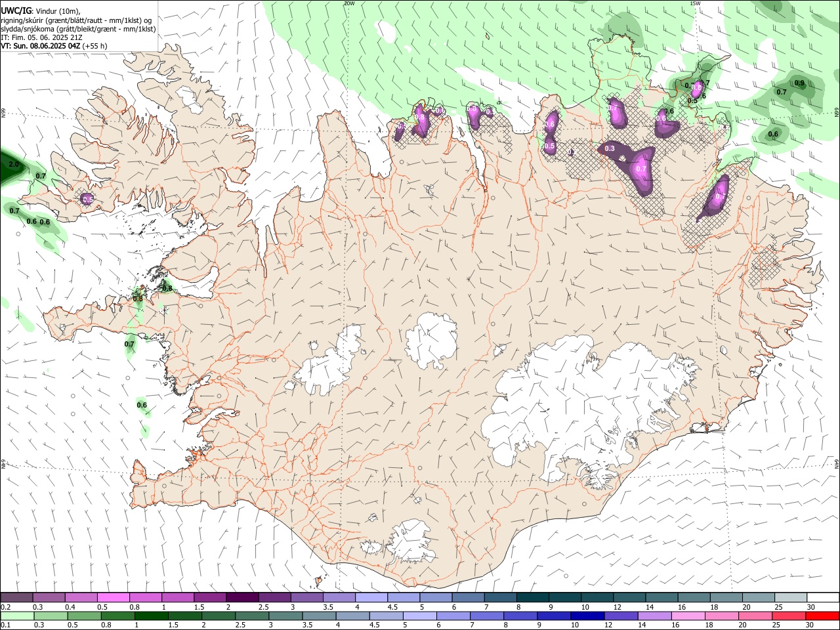Pick the lavender 4–4.5 swatch in the snow scale
Image resolution: width=840 pixels, height=630 pixels.
pos(371,598)
